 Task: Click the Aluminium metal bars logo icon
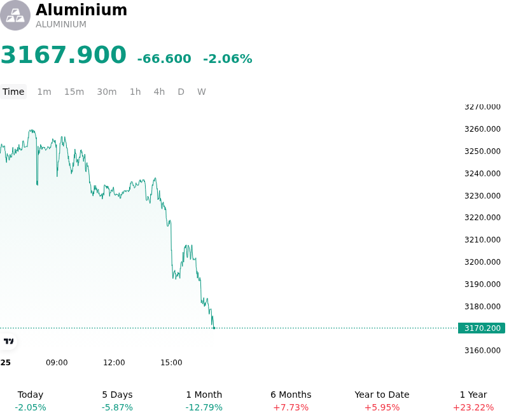(x=15, y=15)
